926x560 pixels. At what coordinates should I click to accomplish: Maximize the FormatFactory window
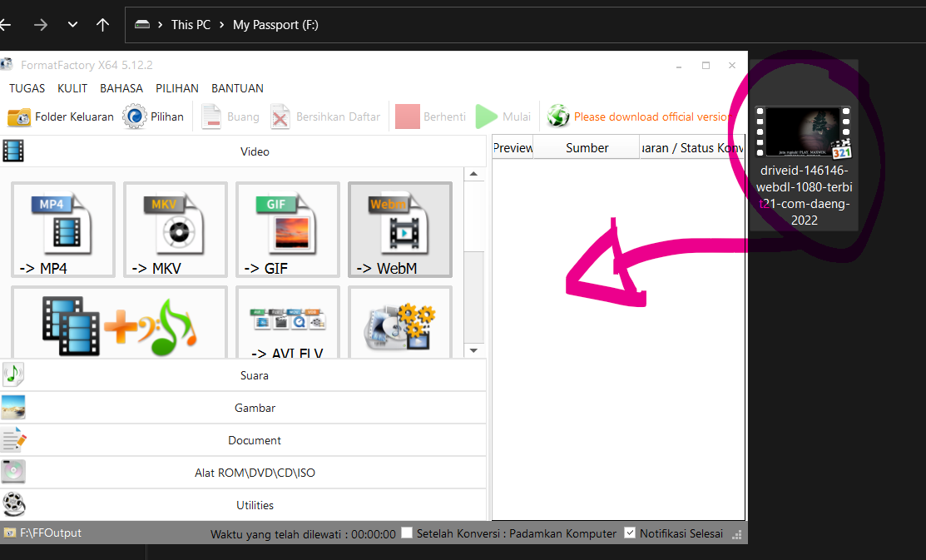click(706, 66)
